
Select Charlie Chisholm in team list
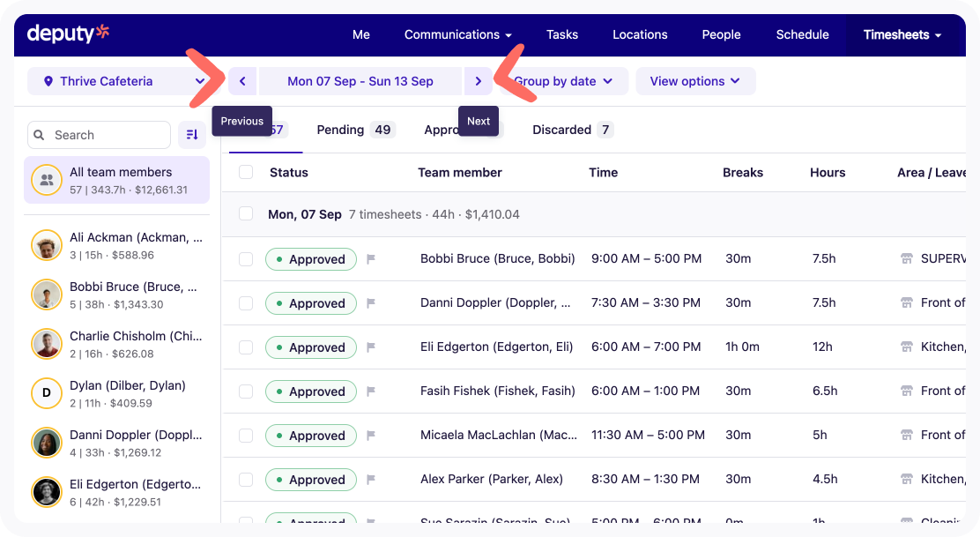pyautogui.click(x=117, y=344)
